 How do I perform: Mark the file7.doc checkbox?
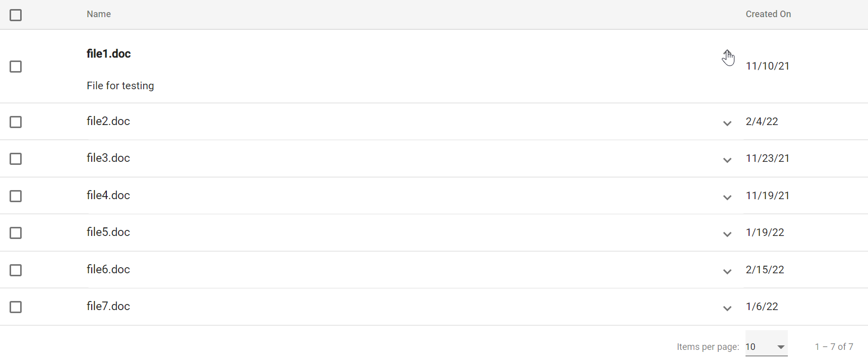(16, 307)
